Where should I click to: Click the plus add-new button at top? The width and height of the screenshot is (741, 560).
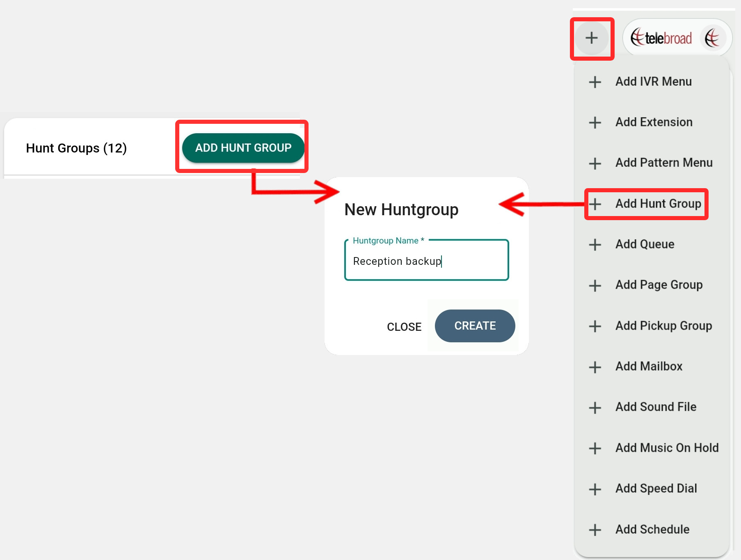pyautogui.click(x=591, y=38)
